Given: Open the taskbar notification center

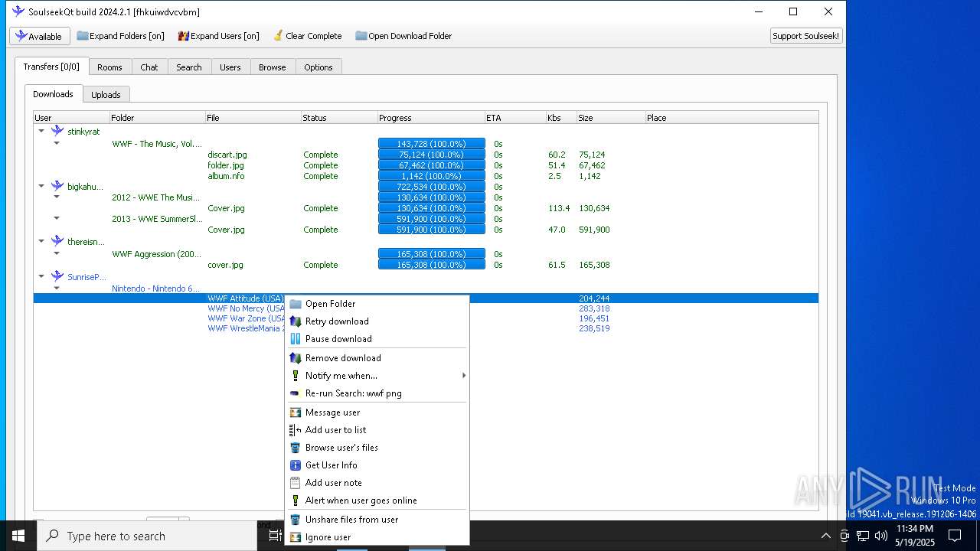Looking at the screenshot, I should coord(955,536).
